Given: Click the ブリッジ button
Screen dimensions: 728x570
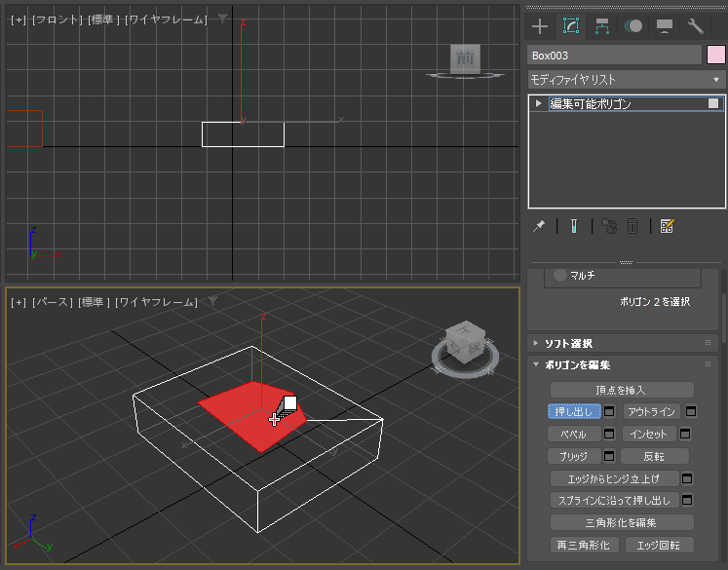Looking at the screenshot, I should [x=574, y=456].
